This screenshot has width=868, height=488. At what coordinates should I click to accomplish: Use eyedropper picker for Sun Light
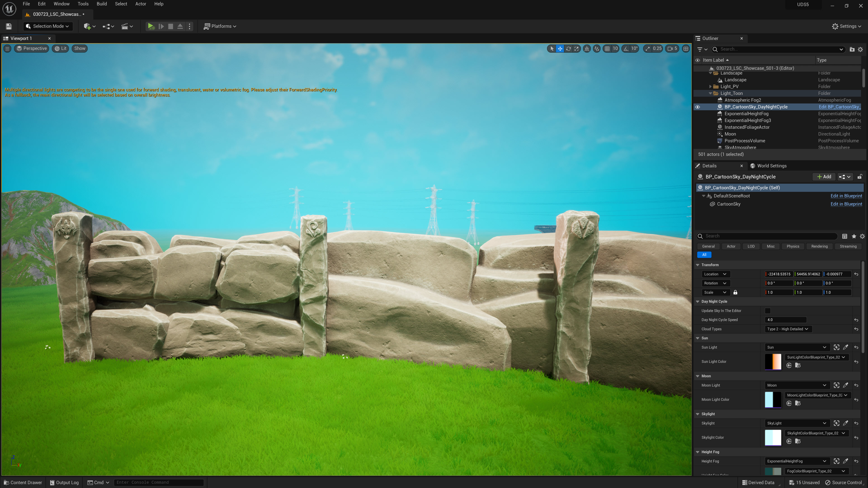coord(845,347)
